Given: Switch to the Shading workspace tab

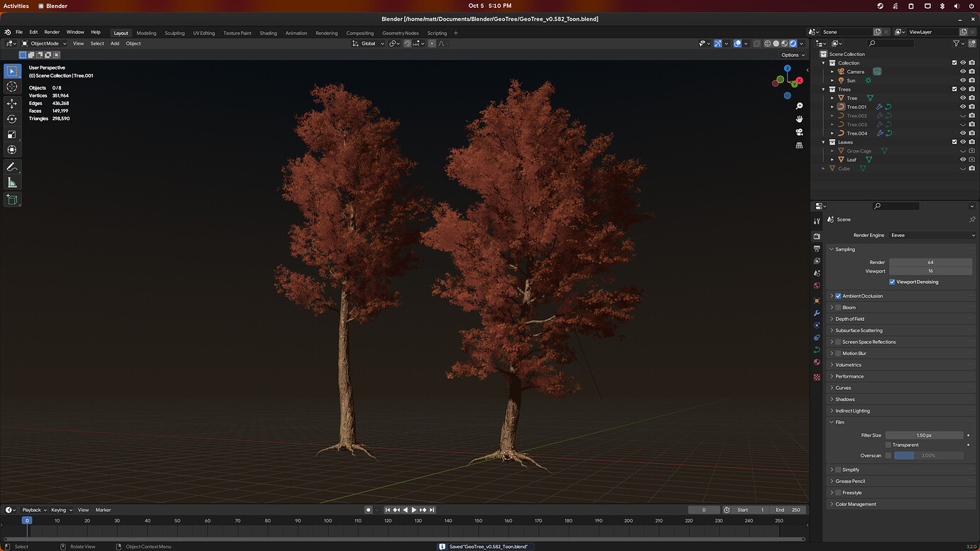Looking at the screenshot, I should tap(268, 33).
